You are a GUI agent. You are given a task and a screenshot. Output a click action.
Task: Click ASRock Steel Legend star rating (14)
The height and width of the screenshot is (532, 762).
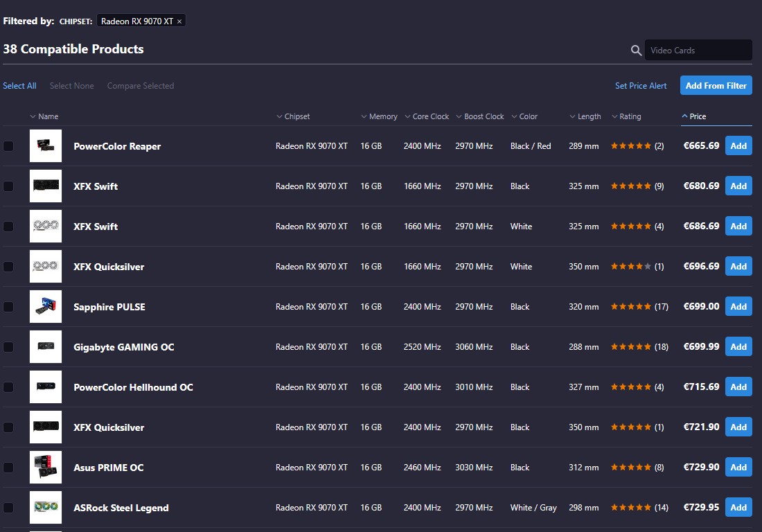click(x=639, y=508)
